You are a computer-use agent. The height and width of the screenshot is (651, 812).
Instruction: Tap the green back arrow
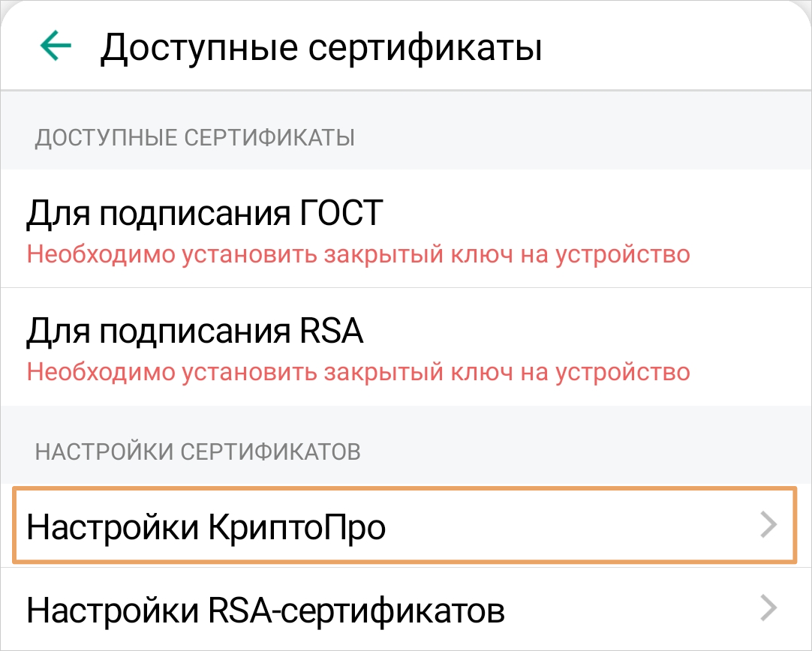click(x=56, y=46)
